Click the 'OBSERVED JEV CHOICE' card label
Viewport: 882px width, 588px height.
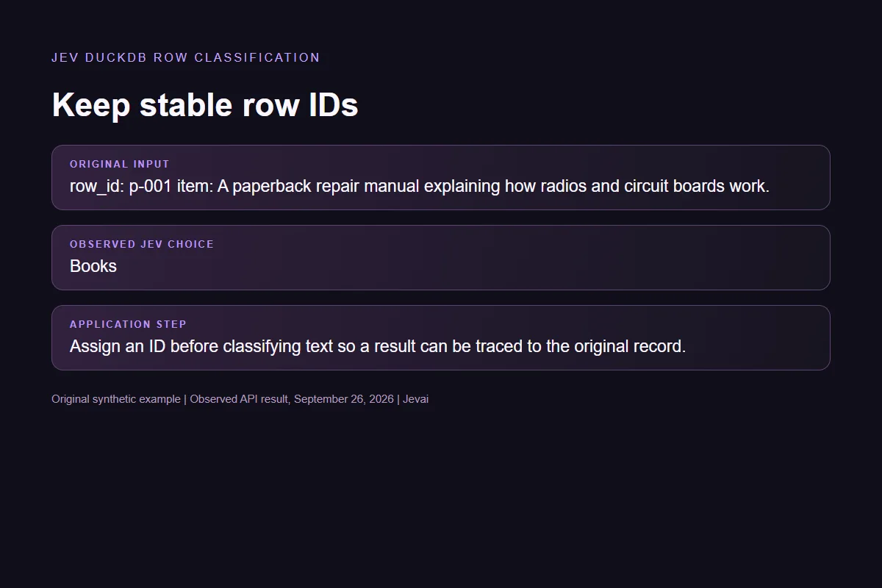pos(142,244)
